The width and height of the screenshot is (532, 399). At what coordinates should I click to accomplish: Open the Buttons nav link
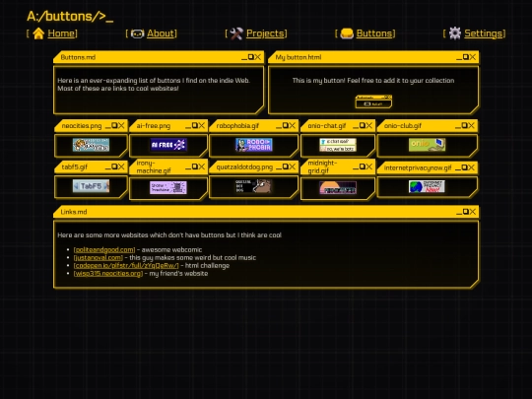pyautogui.click(x=374, y=33)
